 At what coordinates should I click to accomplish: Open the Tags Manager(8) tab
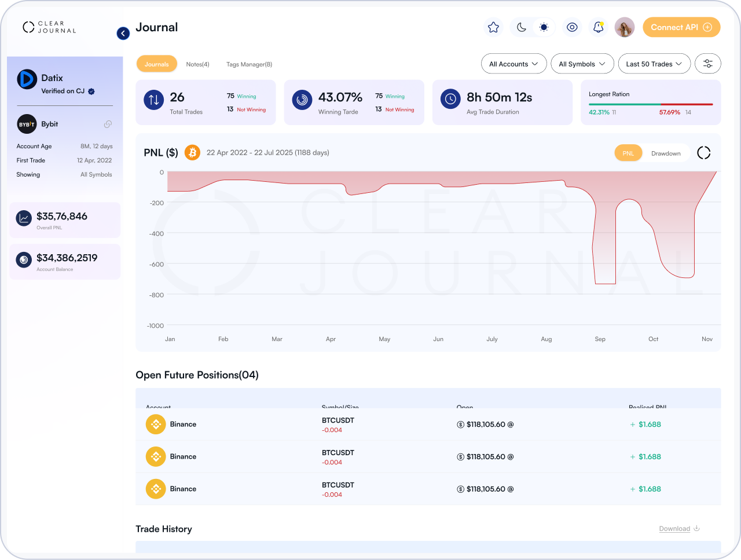point(249,64)
